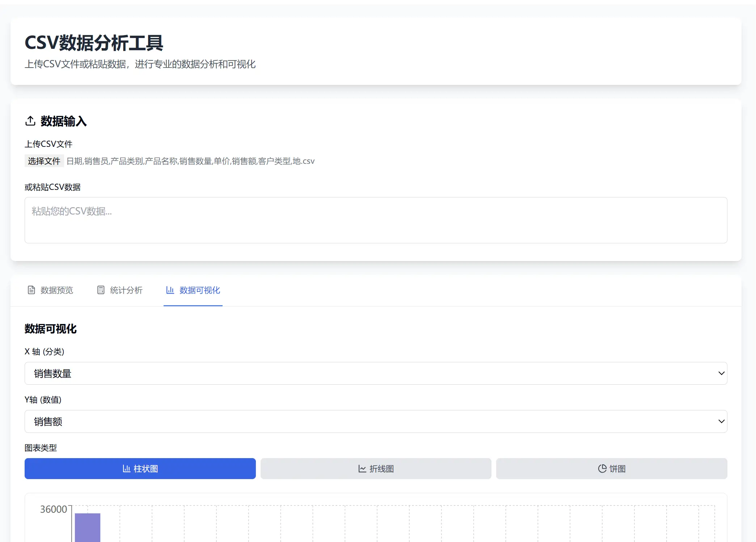Image resolution: width=756 pixels, height=542 pixels.
Task: Open the 统计分析 tab
Action: click(x=120, y=290)
